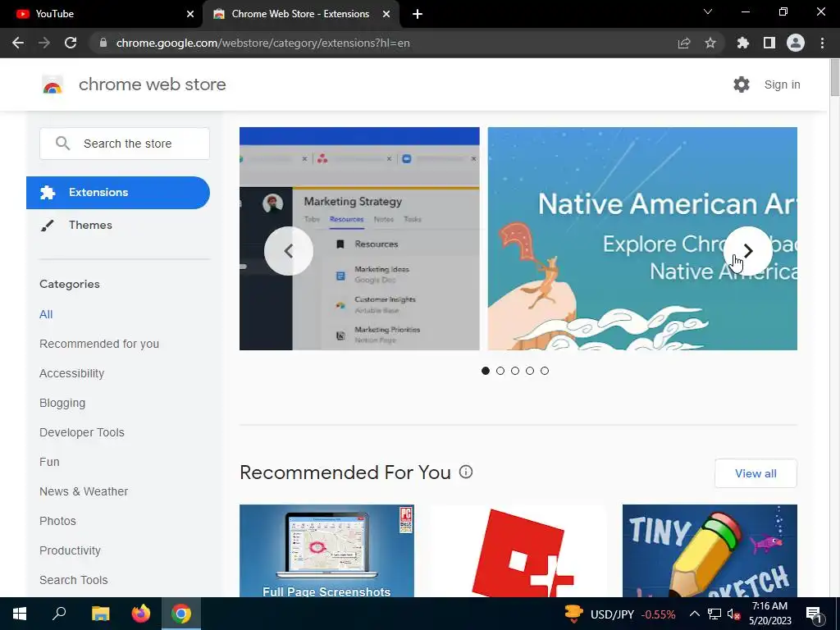Reload the Chrome Web Store page

71,43
